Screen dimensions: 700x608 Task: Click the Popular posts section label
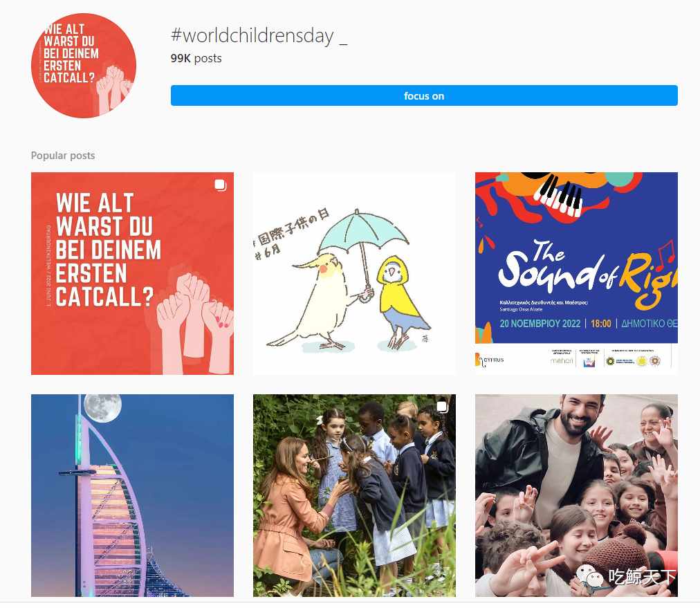[63, 156]
